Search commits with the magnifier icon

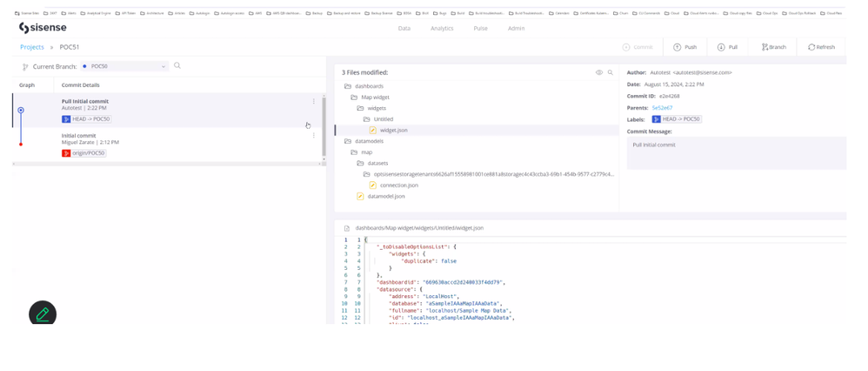tap(177, 65)
